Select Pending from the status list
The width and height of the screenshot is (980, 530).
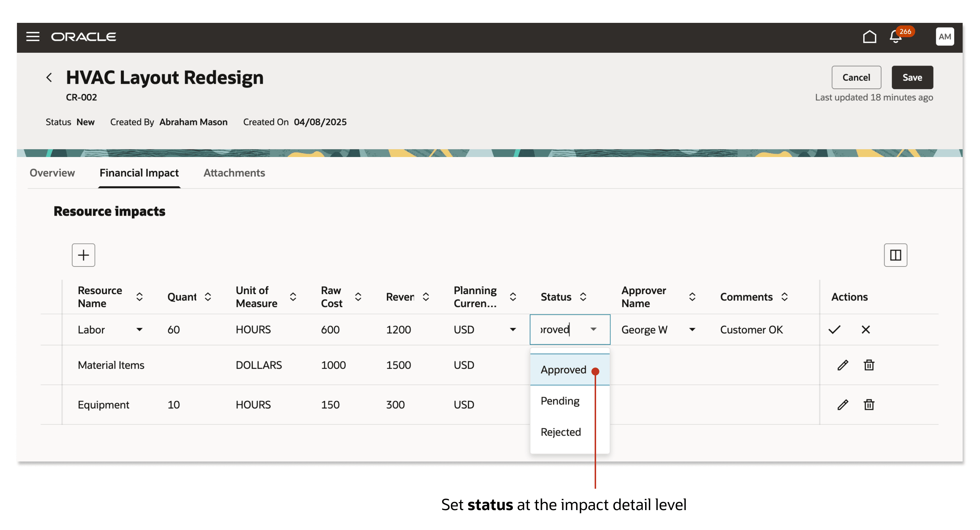[x=560, y=401]
